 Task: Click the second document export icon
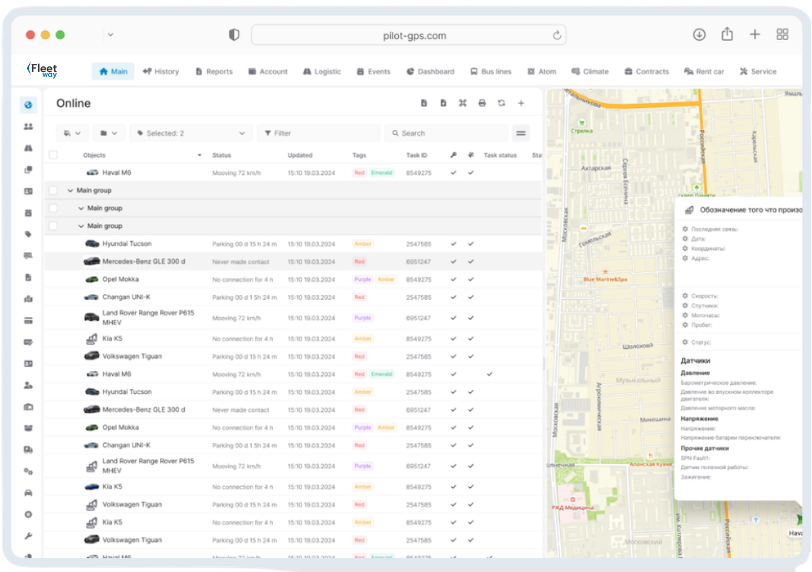443,103
